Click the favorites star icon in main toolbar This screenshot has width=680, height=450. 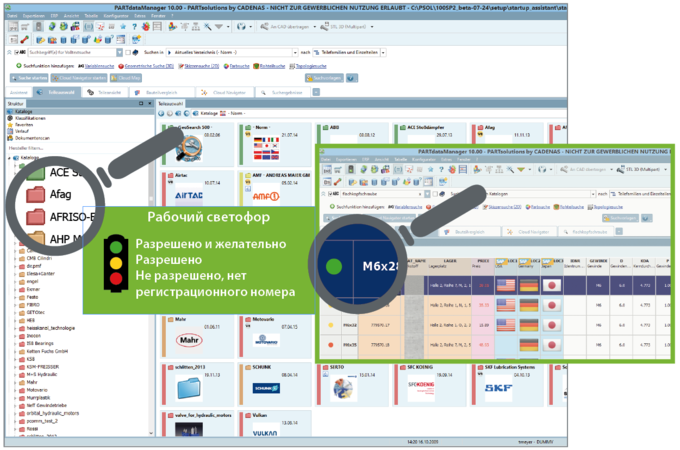123,27
